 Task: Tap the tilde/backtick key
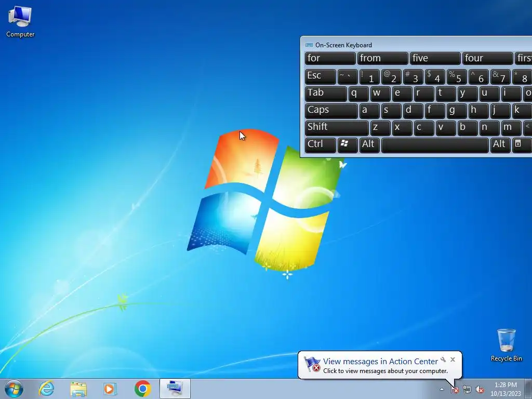click(x=348, y=77)
